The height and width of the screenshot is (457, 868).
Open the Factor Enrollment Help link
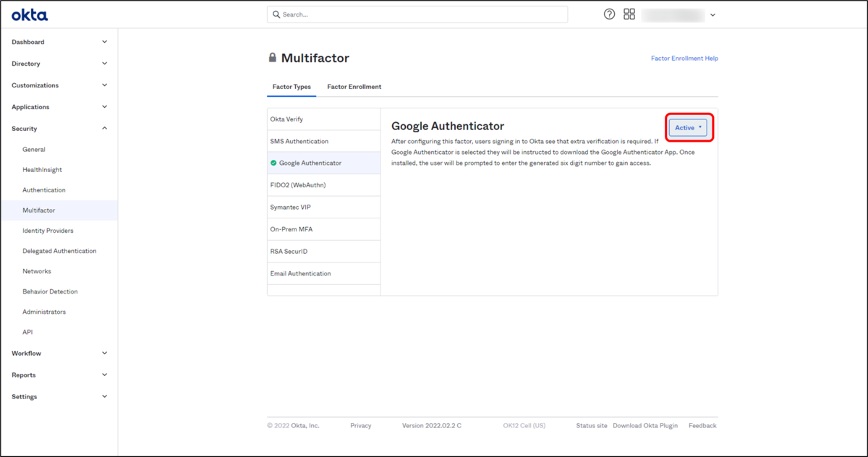pyautogui.click(x=684, y=59)
